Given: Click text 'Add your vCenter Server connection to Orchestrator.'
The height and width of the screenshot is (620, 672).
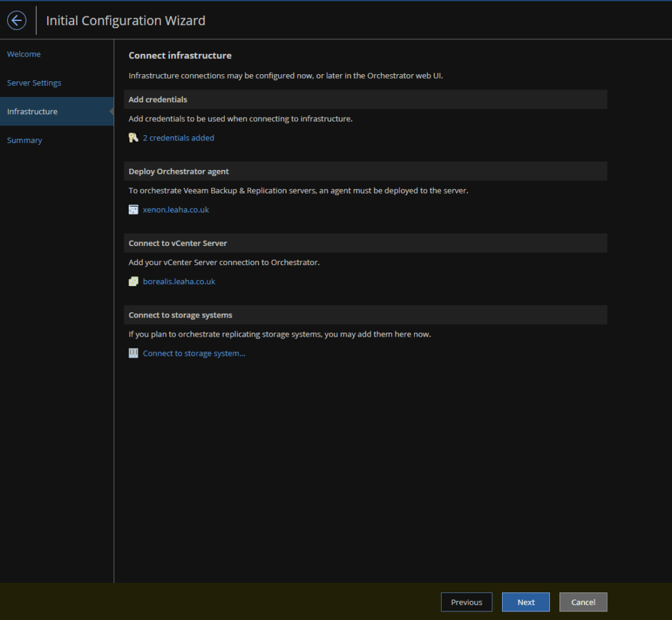Looking at the screenshot, I should 224,262.
